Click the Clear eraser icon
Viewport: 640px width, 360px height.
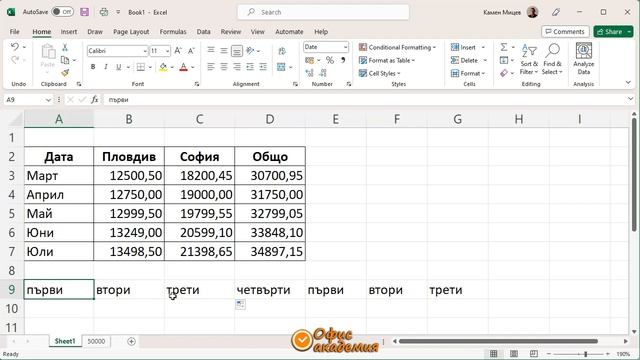click(504, 73)
